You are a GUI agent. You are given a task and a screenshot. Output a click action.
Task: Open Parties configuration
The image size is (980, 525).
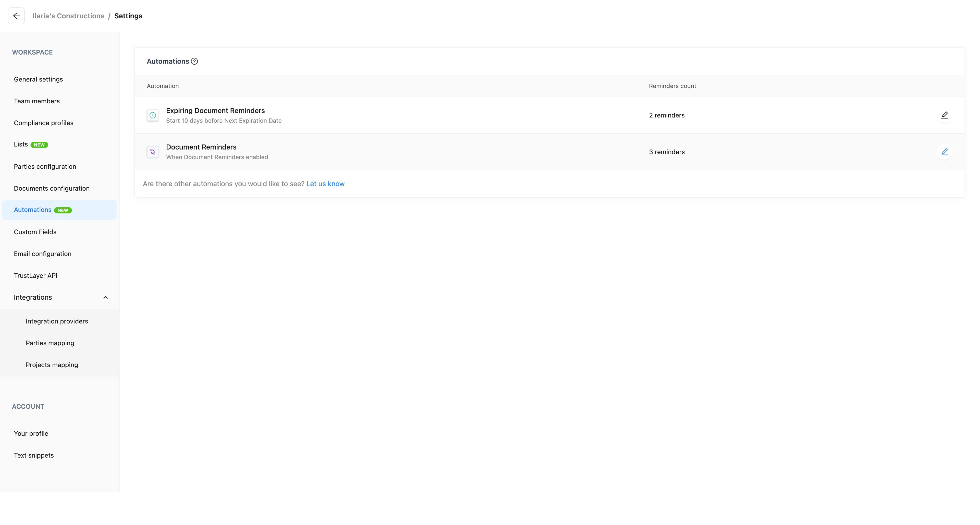coord(45,167)
